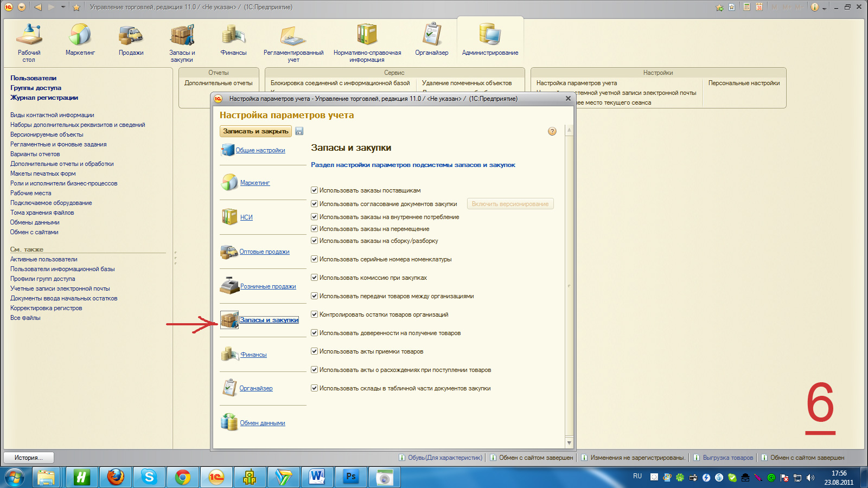Open Активные пользователи in left panel
Image resolution: width=868 pixels, height=488 pixels.
[x=44, y=259]
